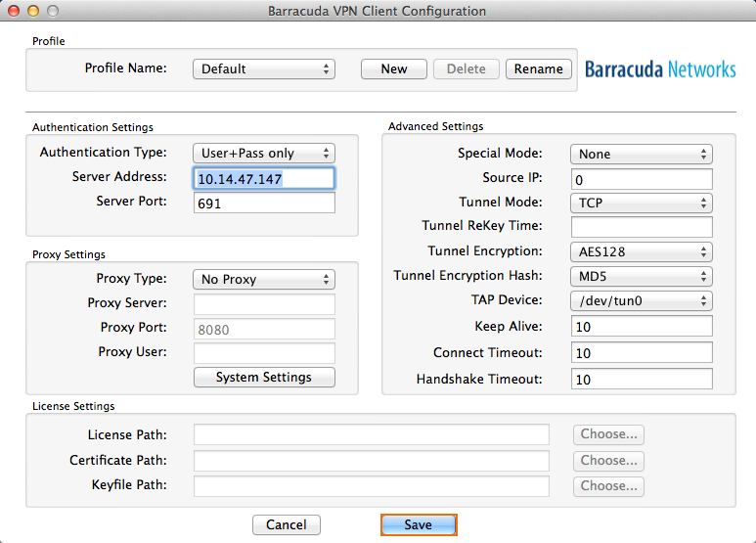
Task: Minimize the window with the yellow button
Action: pyautogui.click(x=33, y=11)
